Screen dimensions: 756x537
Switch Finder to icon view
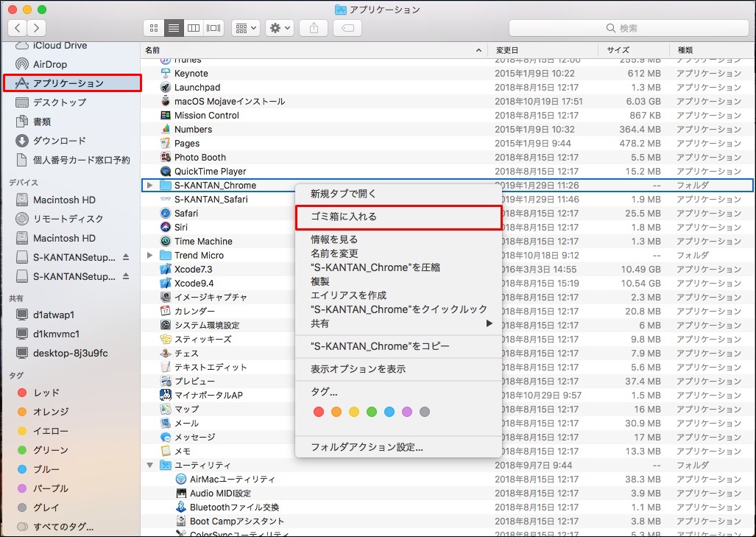tap(154, 28)
